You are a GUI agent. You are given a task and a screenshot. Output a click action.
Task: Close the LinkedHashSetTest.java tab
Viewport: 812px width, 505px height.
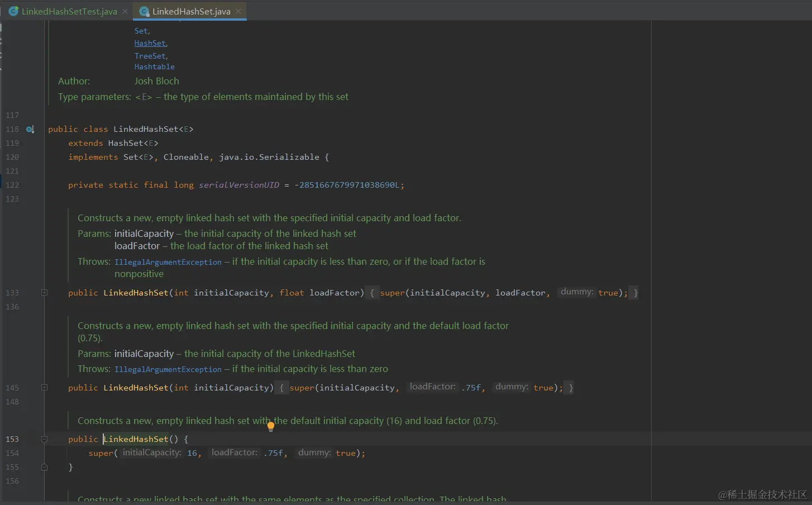[125, 11]
